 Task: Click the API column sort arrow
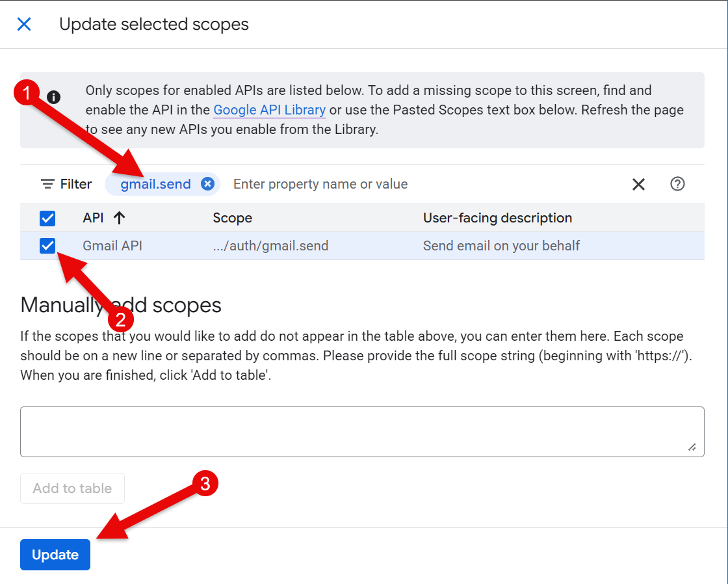pos(119,218)
